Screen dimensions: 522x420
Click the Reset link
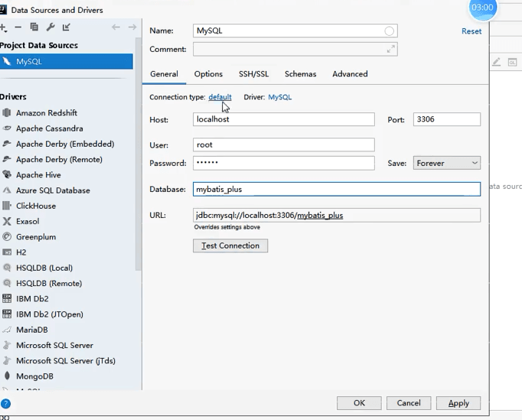tap(471, 31)
